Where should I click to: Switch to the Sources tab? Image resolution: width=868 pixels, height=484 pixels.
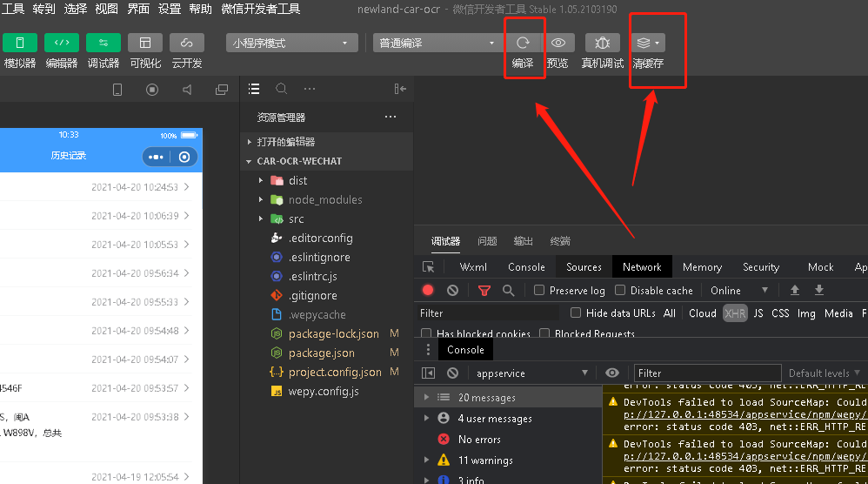click(x=584, y=267)
